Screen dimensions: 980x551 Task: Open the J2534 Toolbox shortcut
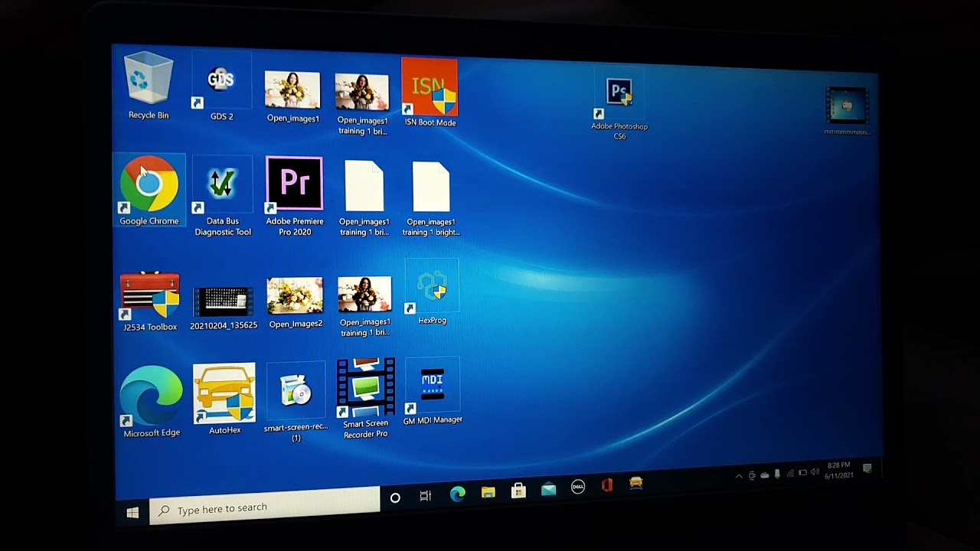point(150,302)
